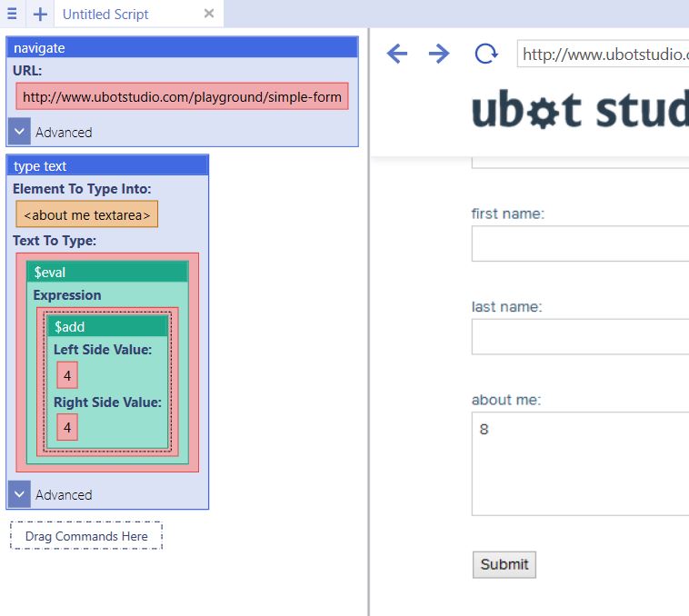
Task: Edit the navigate URL field
Action: coord(182,96)
